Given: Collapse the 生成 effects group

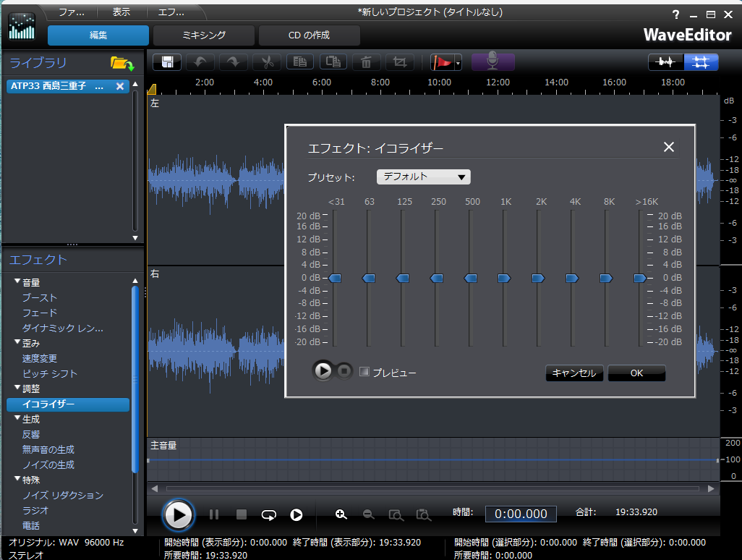Looking at the screenshot, I should click(x=17, y=418).
